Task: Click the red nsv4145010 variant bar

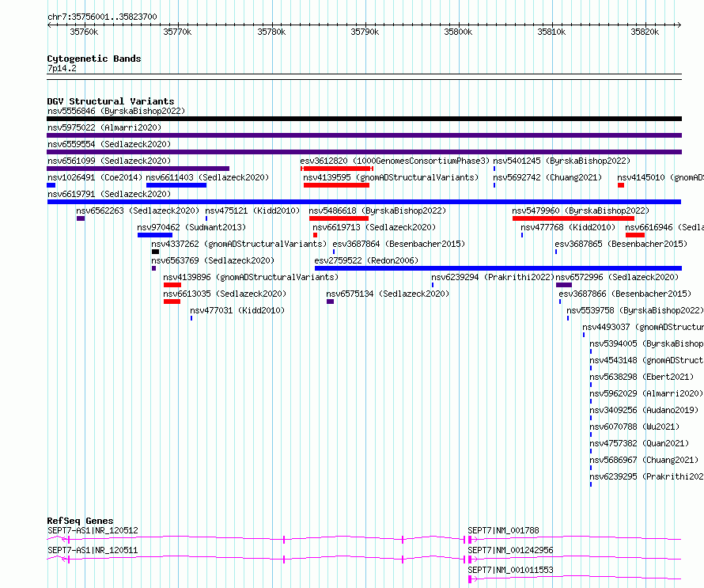Action: click(x=621, y=185)
